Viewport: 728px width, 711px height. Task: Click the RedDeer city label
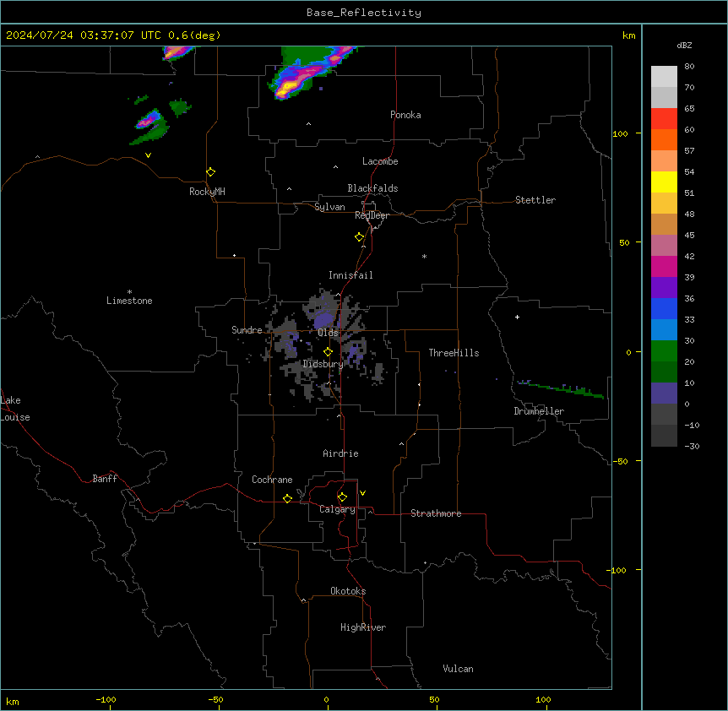[x=372, y=215]
